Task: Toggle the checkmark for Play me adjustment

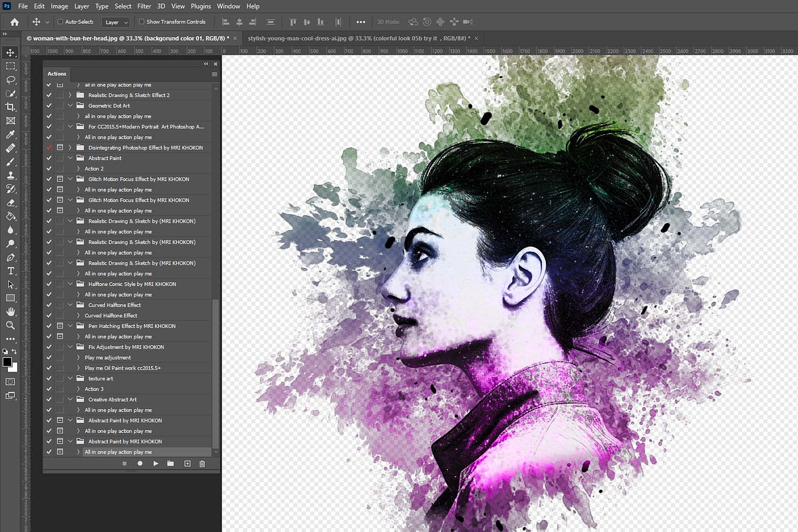Action: pyautogui.click(x=49, y=357)
